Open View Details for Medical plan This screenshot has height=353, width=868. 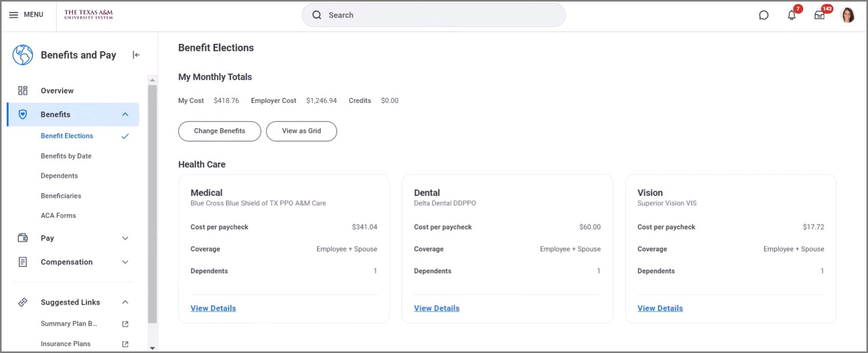pos(213,308)
